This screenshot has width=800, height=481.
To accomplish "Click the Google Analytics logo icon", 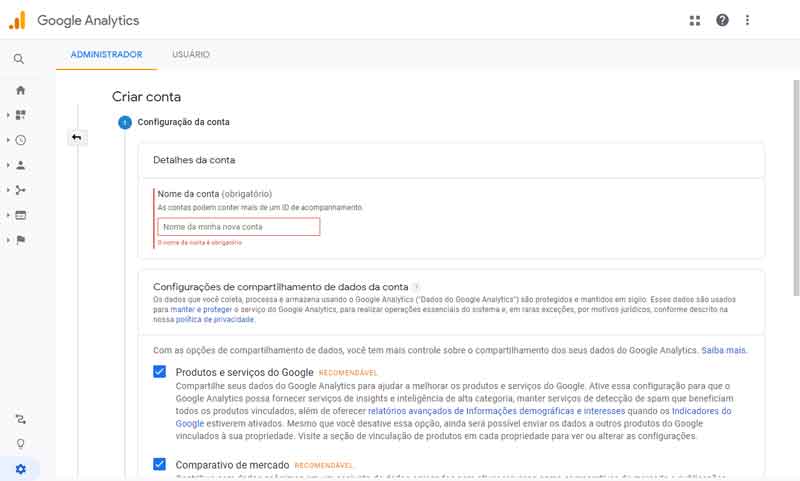I will (x=17, y=20).
